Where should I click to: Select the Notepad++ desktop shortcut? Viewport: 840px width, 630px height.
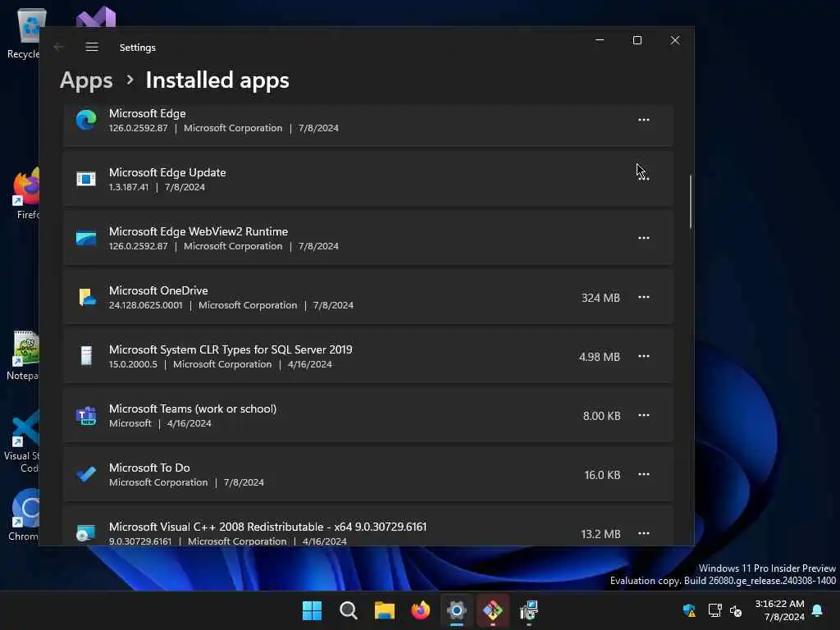point(24,355)
